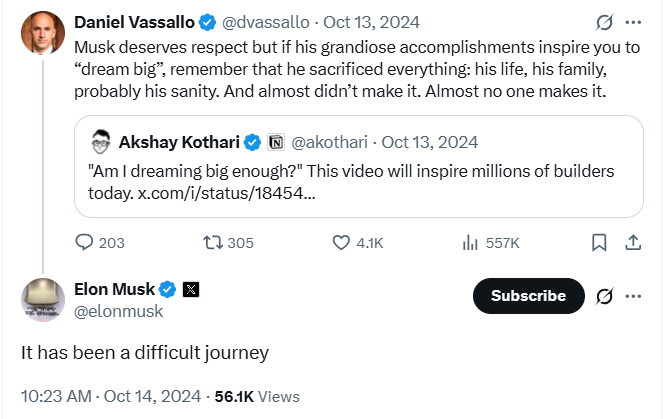The width and height of the screenshot is (663, 419).
Task: Click the X affiliation badge next to Elon Musk
Action: [191, 290]
